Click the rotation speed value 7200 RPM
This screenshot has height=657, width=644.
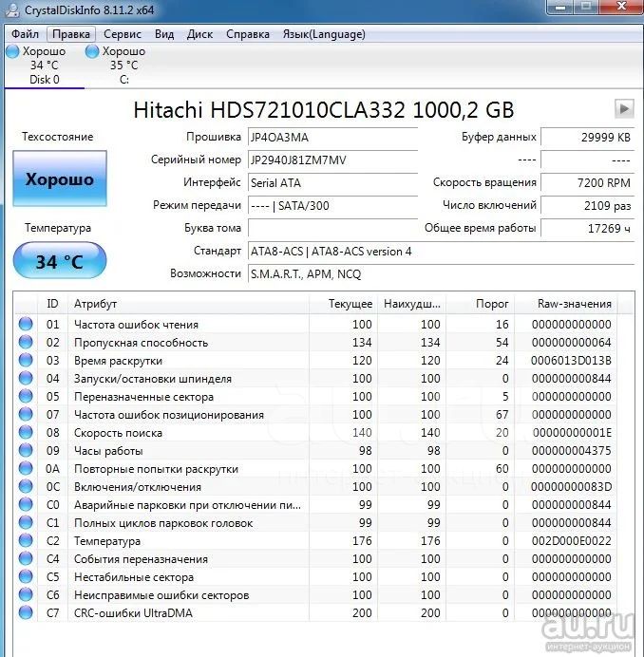click(587, 182)
